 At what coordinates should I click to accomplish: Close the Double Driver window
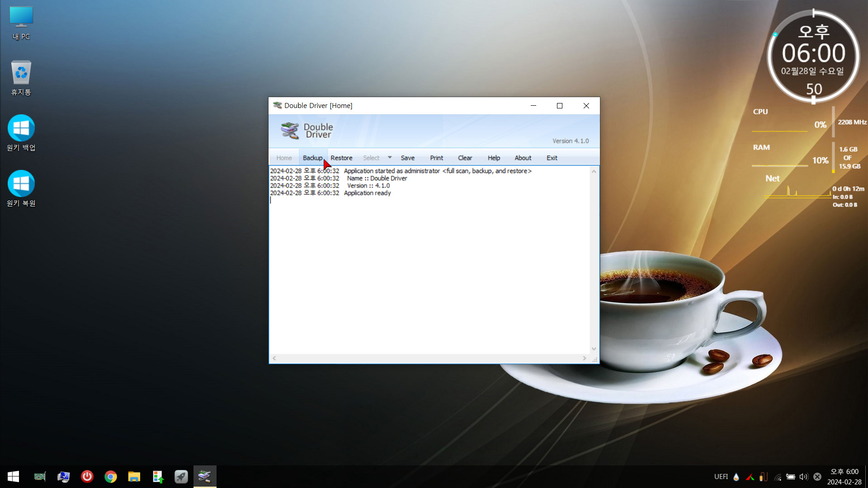click(x=586, y=105)
